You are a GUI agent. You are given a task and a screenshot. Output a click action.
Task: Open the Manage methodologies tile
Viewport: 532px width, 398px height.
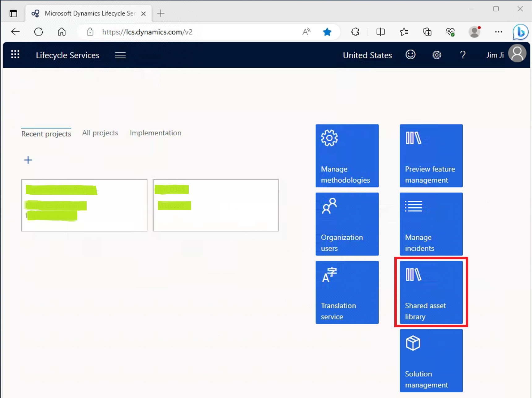(347, 156)
